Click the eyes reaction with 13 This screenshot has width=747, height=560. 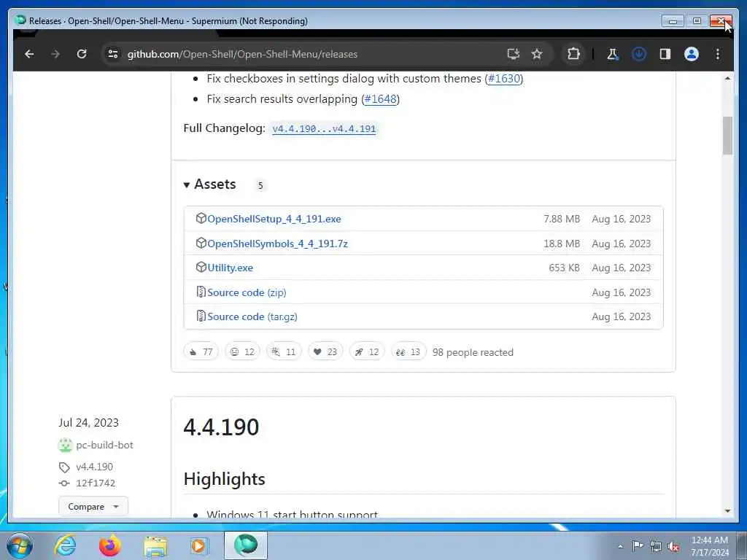click(409, 352)
